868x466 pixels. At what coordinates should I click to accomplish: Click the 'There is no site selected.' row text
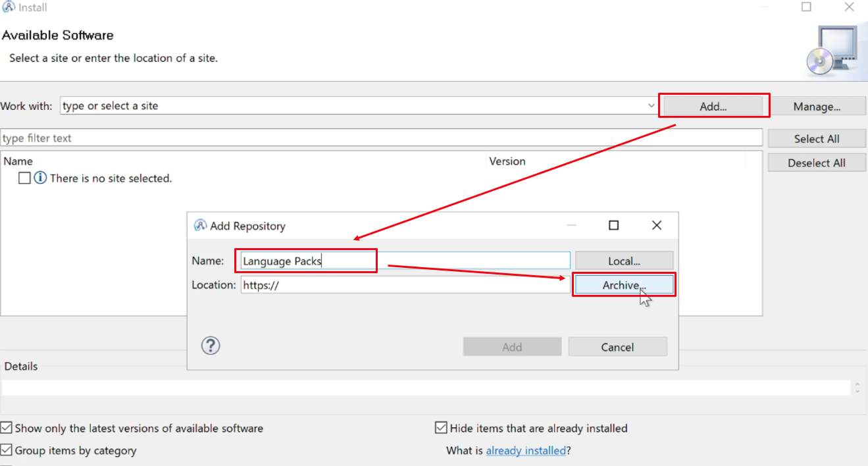[x=111, y=178]
